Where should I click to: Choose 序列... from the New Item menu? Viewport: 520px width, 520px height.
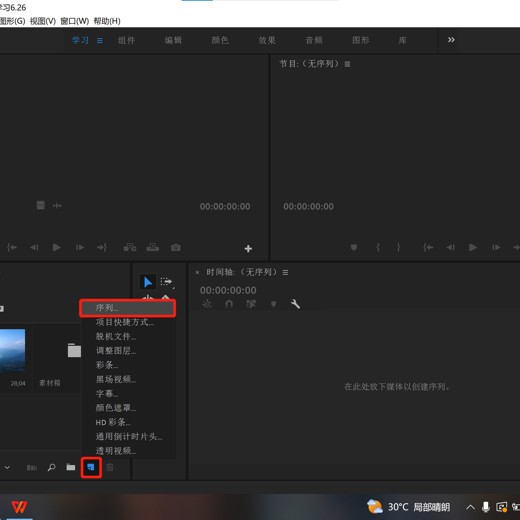coord(128,308)
